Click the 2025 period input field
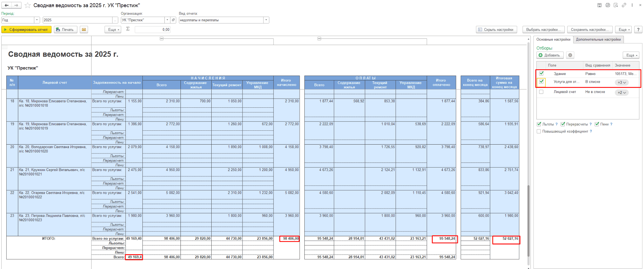The width and height of the screenshot is (644, 269). coord(77,20)
